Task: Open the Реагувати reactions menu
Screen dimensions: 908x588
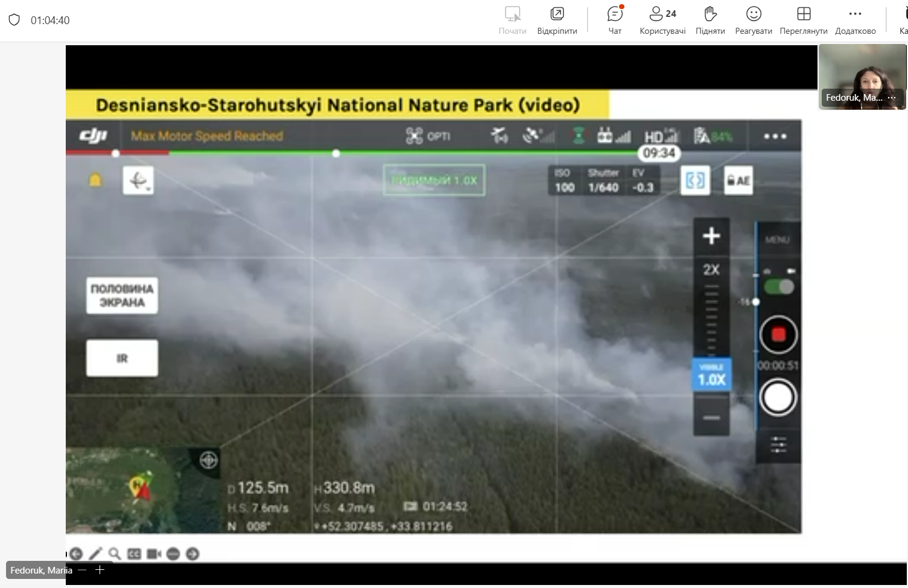Action: click(754, 20)
